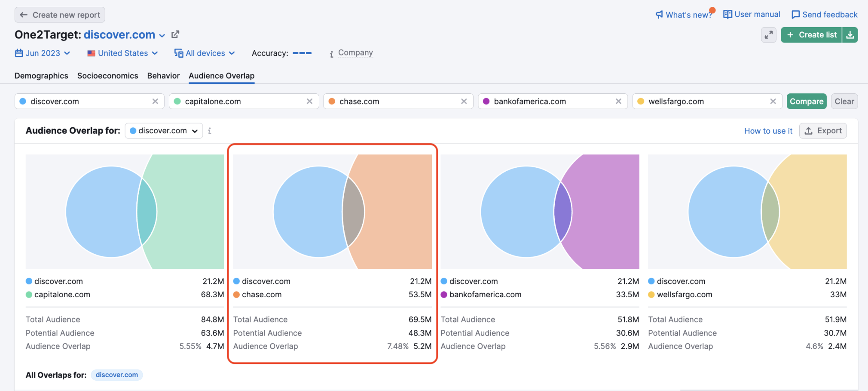868x391 pixels.
Task: Click the 30.6M Potential Audience value
Action: 627,333
